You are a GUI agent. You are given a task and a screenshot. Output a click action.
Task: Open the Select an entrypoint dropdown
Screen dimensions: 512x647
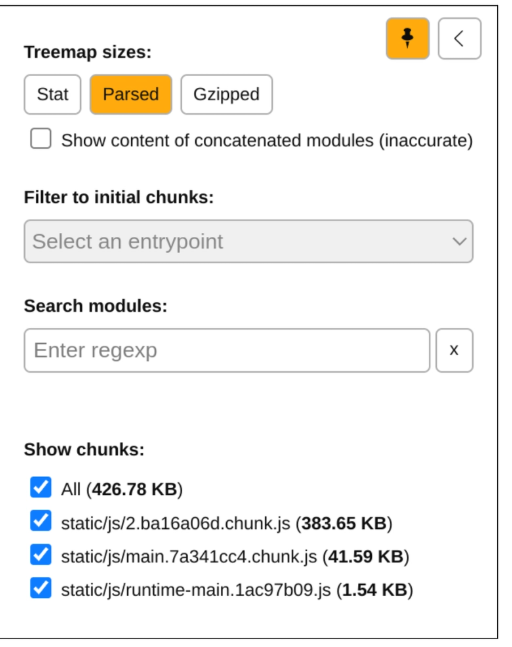click(248, 241)
